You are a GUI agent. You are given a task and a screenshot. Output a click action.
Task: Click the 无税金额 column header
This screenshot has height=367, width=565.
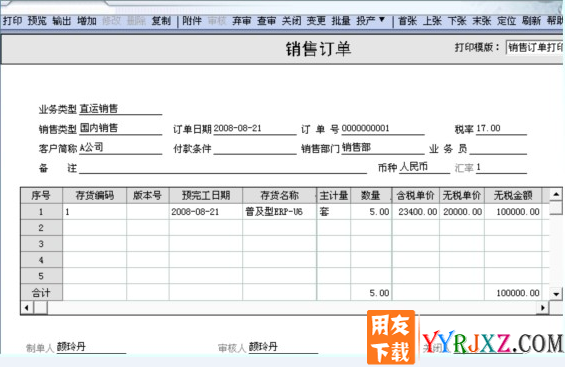coord(513,196)
